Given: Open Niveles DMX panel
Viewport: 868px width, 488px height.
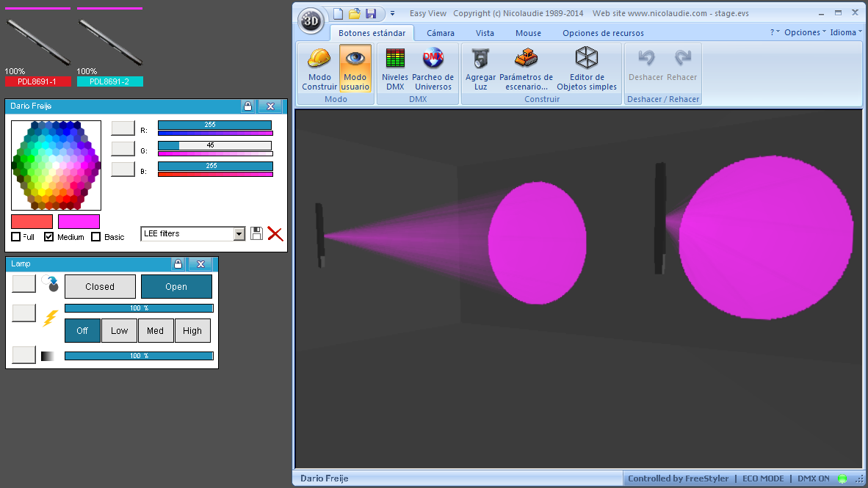Looking at the screenshot, I should coord(394,68).
